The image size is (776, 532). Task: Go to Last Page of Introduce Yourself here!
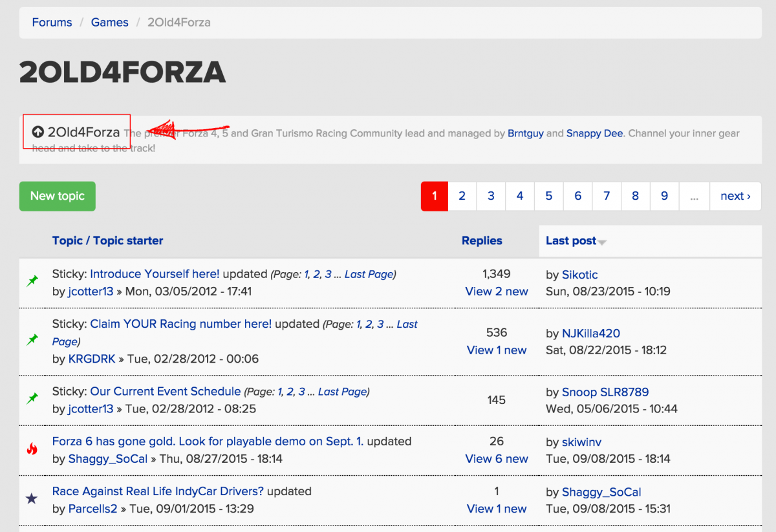[369, 274]
